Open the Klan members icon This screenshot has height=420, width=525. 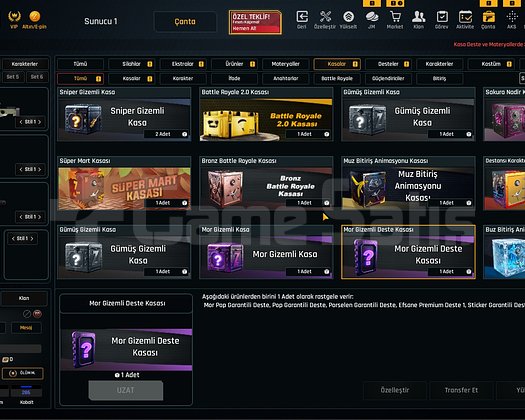tap(419, 17)
